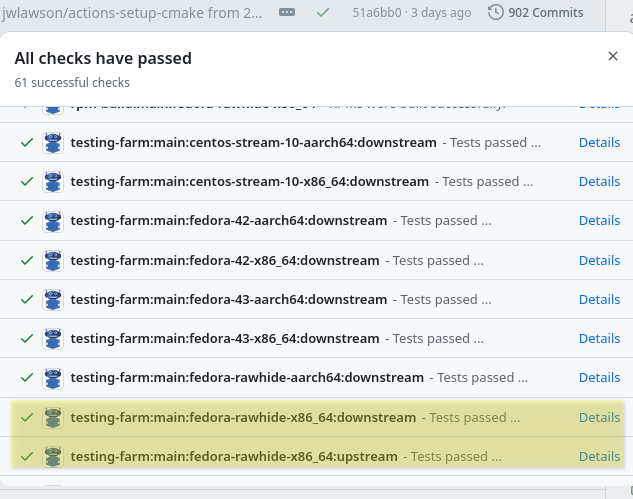
Task: Select testing-farm:main:fedora-rawhide-aarch64:downstream check name
Action: (247, 378)
